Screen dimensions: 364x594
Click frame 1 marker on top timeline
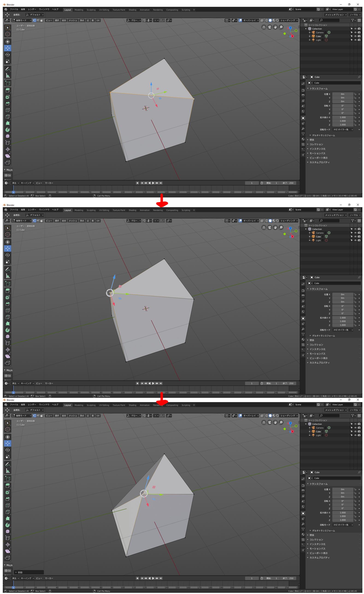[13, 192]
